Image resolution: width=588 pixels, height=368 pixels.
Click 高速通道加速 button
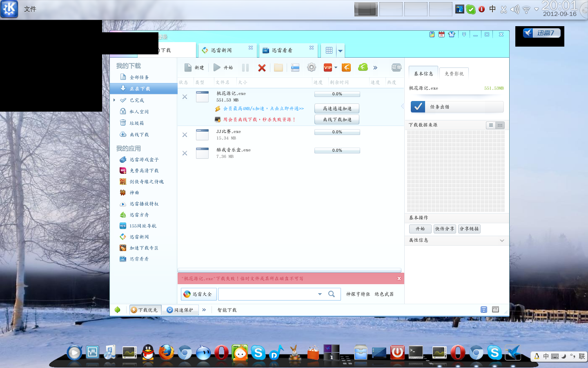337,108
